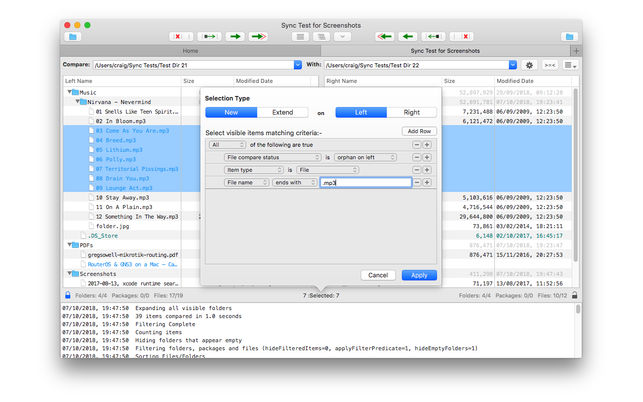Click the >-< collapse button
This screenshot has width=643, height=402.
pos(550,65)
